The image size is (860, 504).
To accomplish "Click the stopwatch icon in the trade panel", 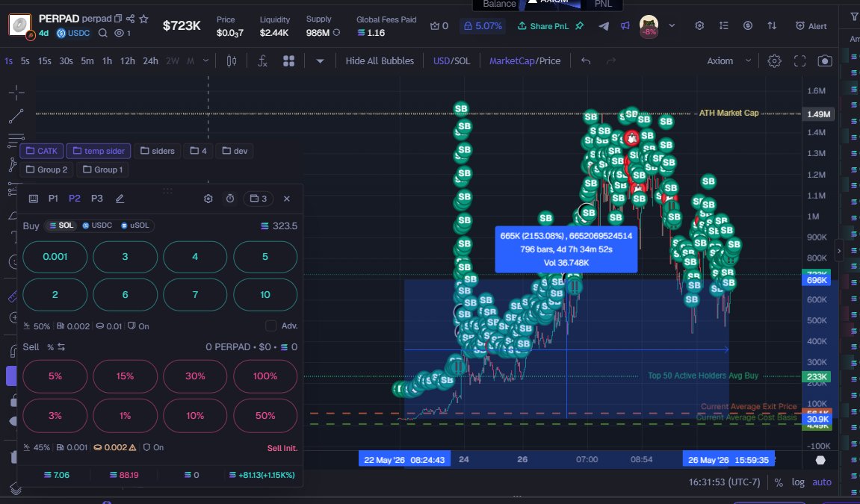I will [x=230, y=199].
